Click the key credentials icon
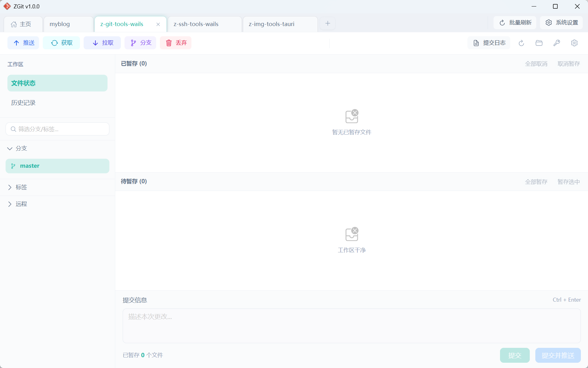The image size is (588, 368). tap(557, 43)
